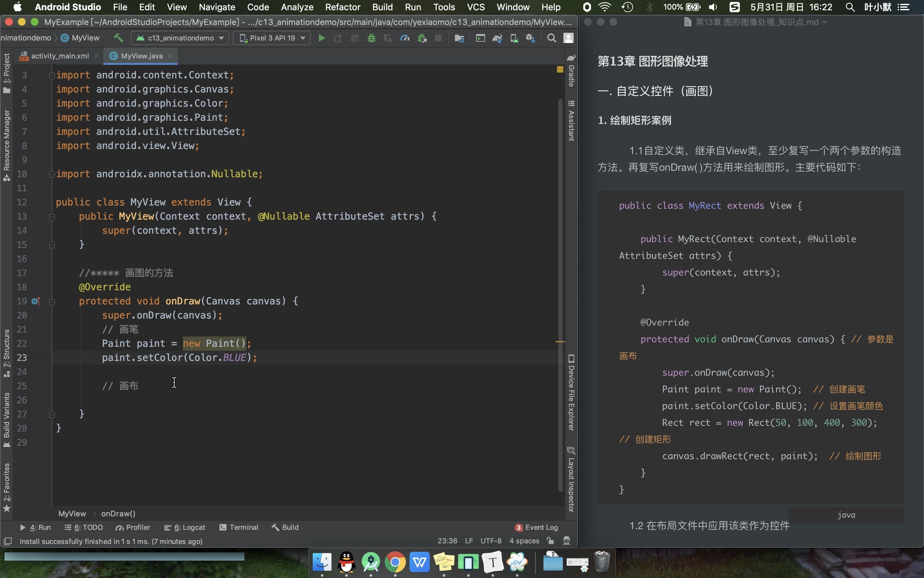Open Chrome from the Dock
Screen dimensions: 924x578
[395, 562]
